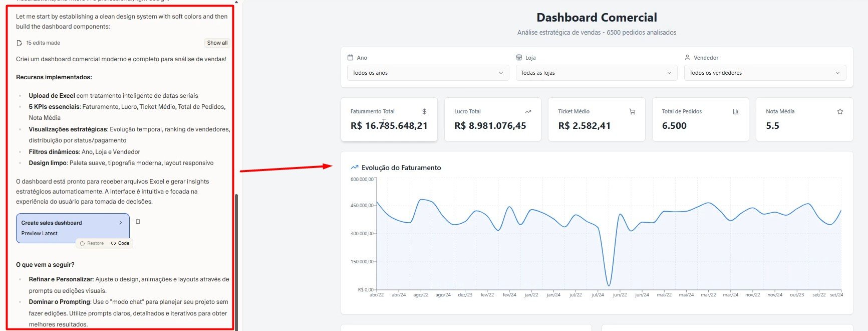
Task: Click the star icon on Nota Média card
Action: [840, 112]
